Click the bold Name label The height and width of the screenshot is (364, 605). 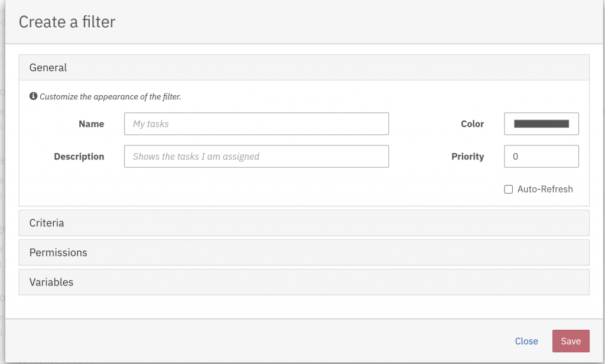tap(91, 124)
